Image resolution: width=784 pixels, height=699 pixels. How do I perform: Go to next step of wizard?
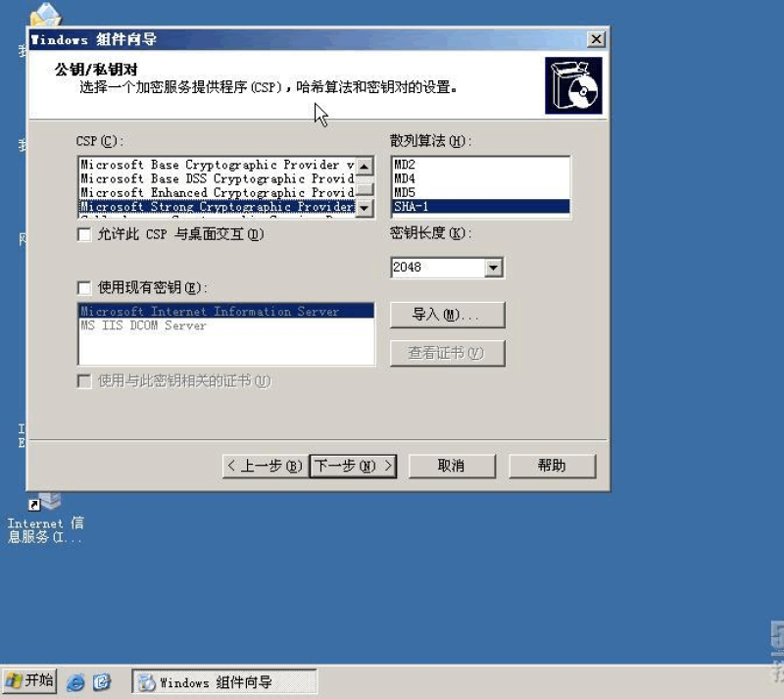[353, 466]
